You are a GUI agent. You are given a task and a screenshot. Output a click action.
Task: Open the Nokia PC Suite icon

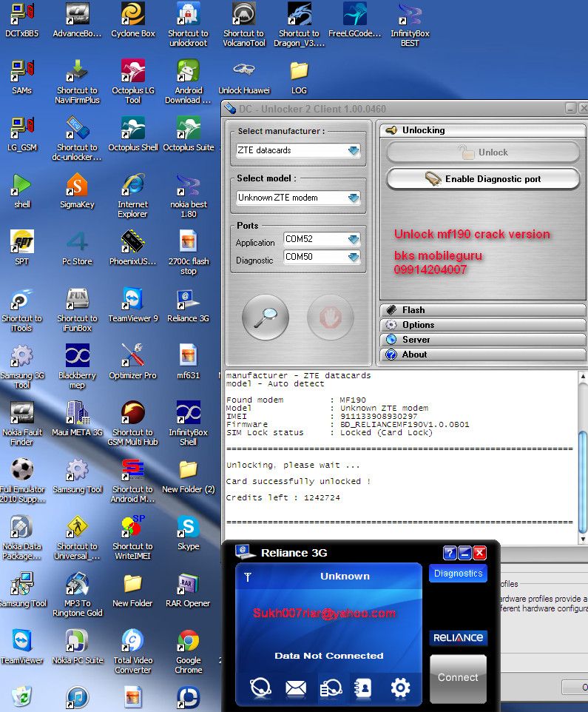click(77, 647)
